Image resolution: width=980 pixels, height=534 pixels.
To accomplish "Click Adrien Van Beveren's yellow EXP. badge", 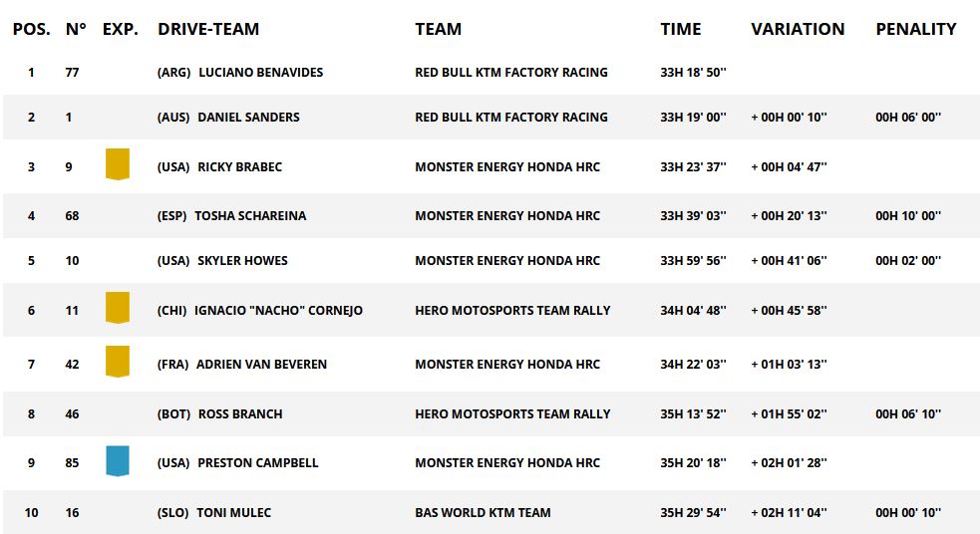I will 118,361.
